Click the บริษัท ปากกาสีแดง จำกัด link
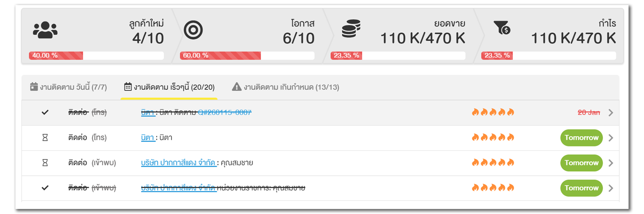This screenshot has height=214, width=644. [178, 163]
